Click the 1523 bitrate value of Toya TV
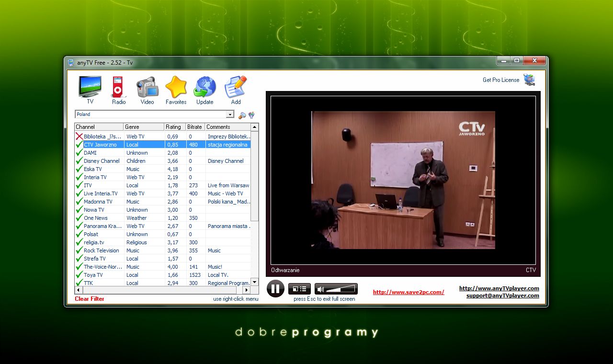 click(194, 275)
